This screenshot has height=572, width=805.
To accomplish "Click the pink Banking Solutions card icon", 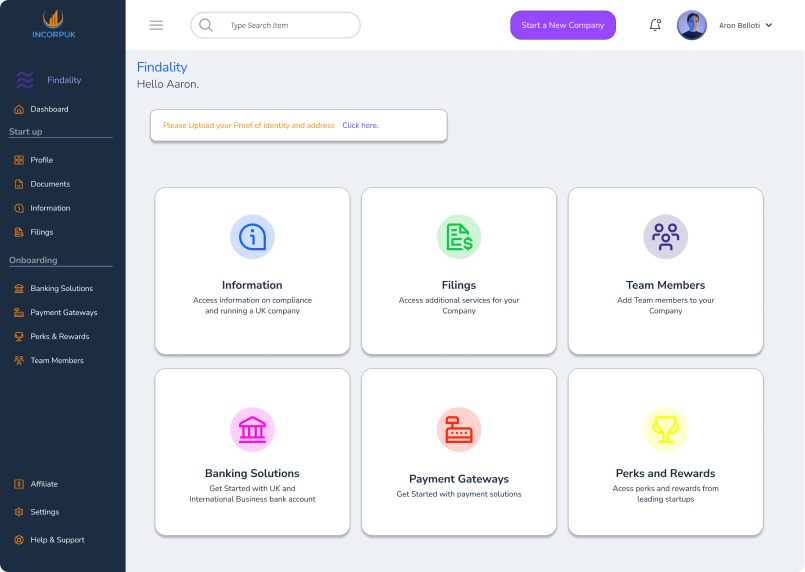I will click(x=252, y=429).
